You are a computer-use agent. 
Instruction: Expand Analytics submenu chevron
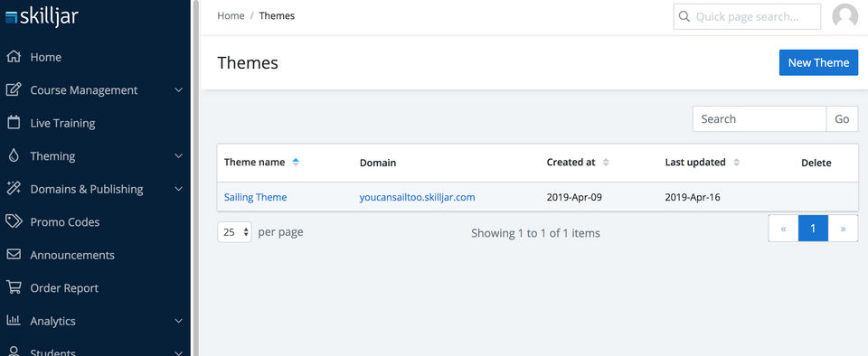pyautogui.click(x=178, y=321)
